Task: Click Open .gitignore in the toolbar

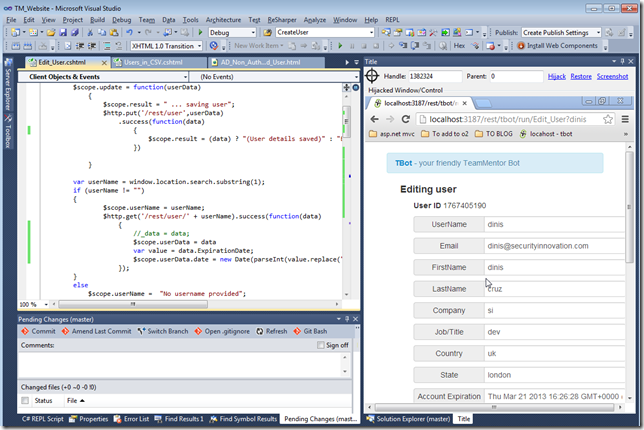Action: pyautogui.click(x=228, y=331)
